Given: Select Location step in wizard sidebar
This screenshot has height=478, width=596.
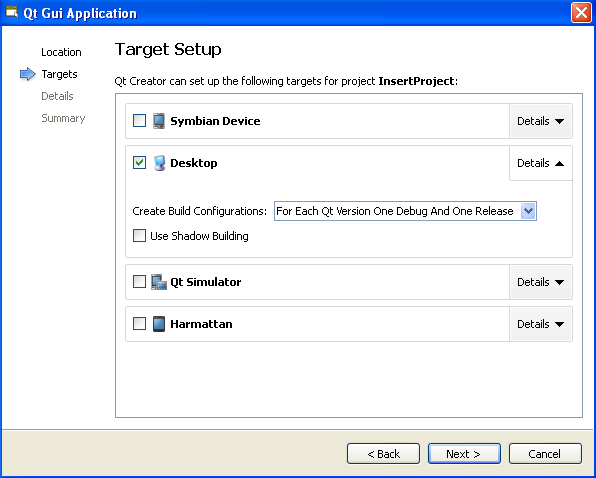Looking at the screenshot, I should tap(61, 52).
